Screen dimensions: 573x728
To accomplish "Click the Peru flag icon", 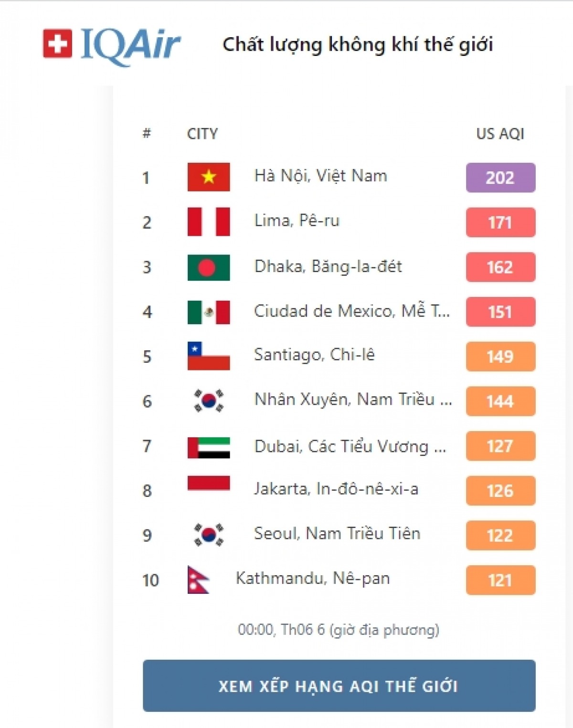I will click(x=209, y=222).
